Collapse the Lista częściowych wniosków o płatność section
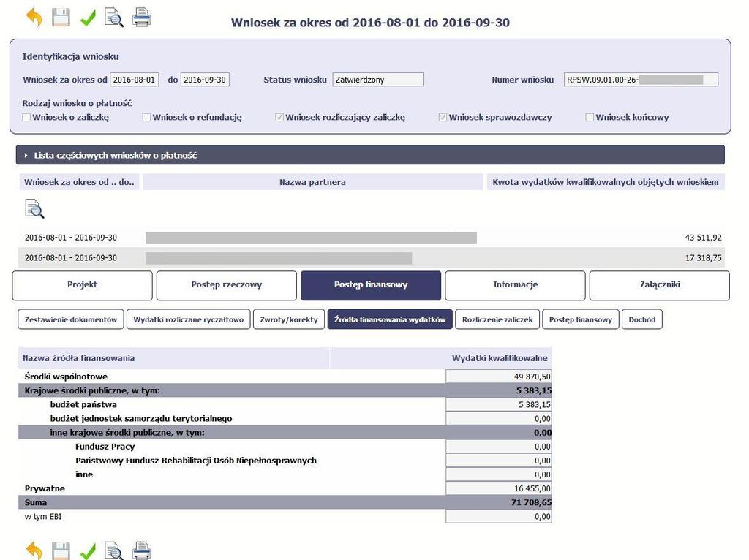Image resolution: width=749 pixels, height=560 pixels. click(x=370, y=155)
